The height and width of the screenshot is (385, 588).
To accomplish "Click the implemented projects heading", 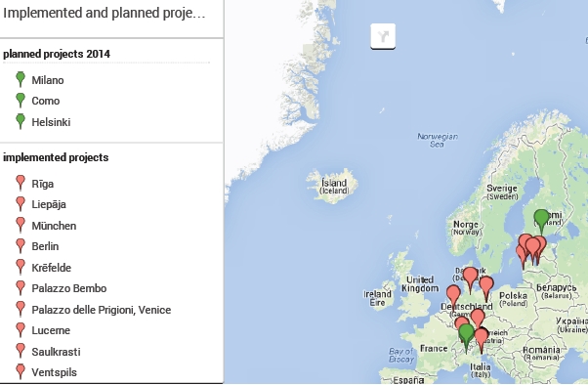I will pyautogui.click(x=56, y=157).
